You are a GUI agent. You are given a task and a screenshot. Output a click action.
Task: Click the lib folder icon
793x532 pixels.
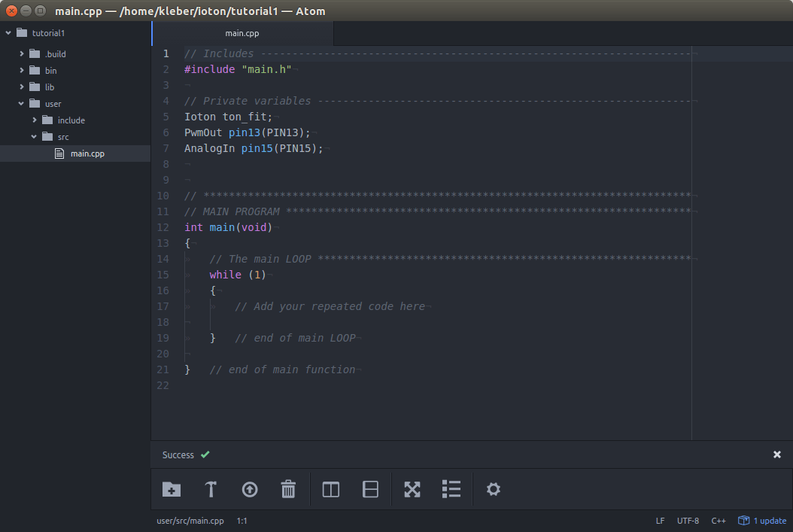click(x=35, y=87)
